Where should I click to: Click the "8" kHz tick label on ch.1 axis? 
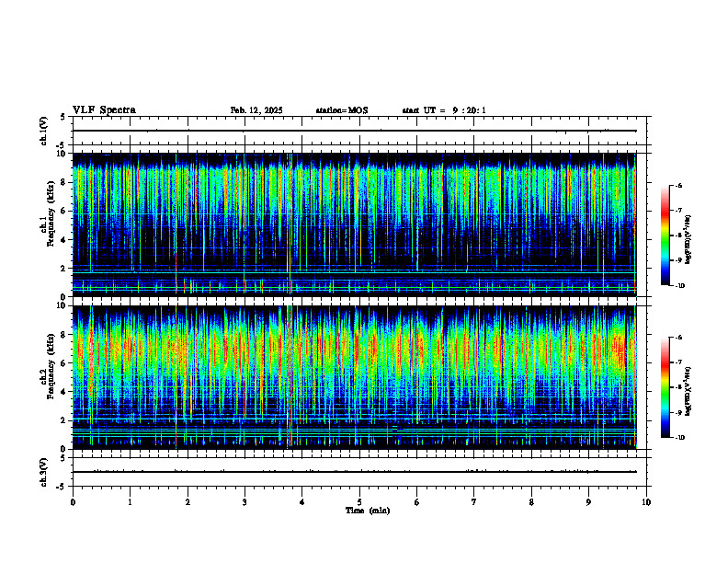click(x=63, y=182)
